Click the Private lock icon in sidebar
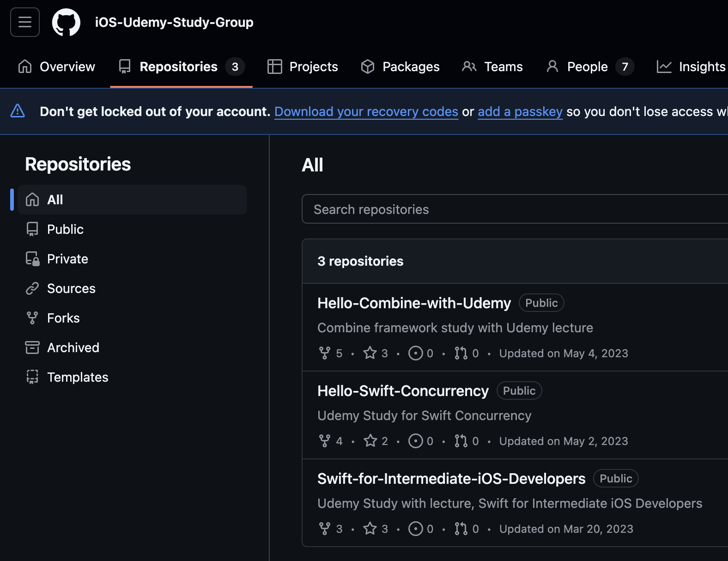Image resolution: width=728 pixels, height=561 pixels. pyautogui.click(x=32, y=259)
